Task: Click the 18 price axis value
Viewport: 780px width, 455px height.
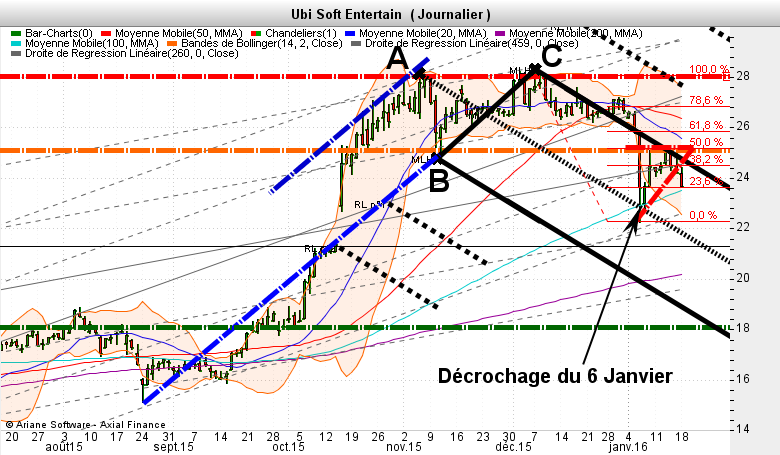Action: [x=743, y=328]
